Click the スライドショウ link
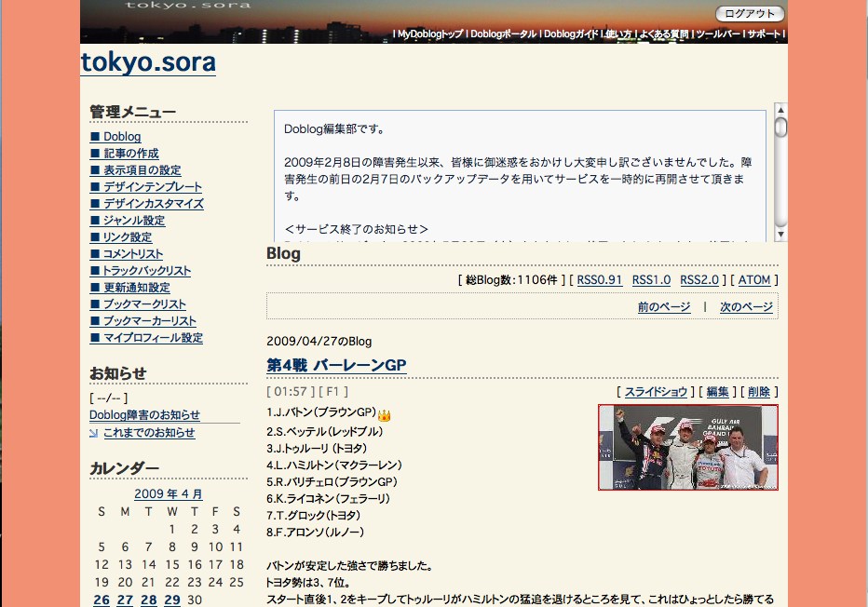The width and height of the screenshot is (868, 607). [656, 392]
